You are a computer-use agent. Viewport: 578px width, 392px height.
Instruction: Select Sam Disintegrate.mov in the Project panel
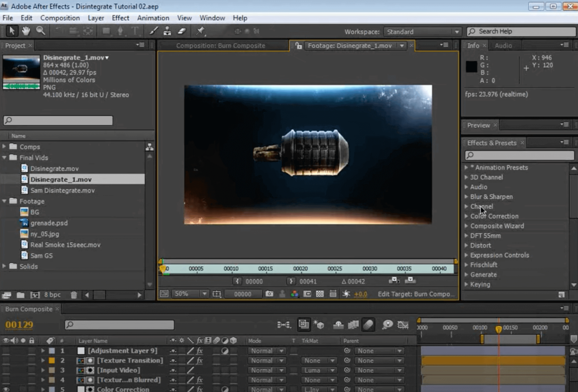point(62,190)
